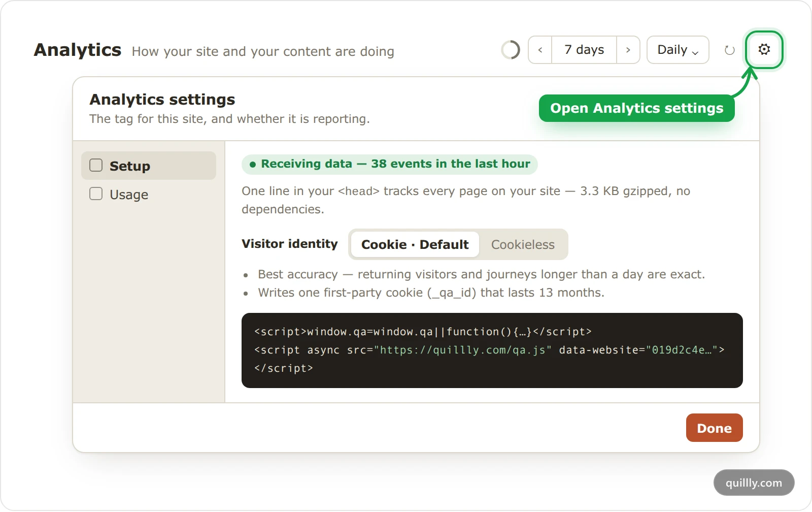Click the loading spinner indicator
Viewport: 812px width, 512px height.
(x=510, y=50)
